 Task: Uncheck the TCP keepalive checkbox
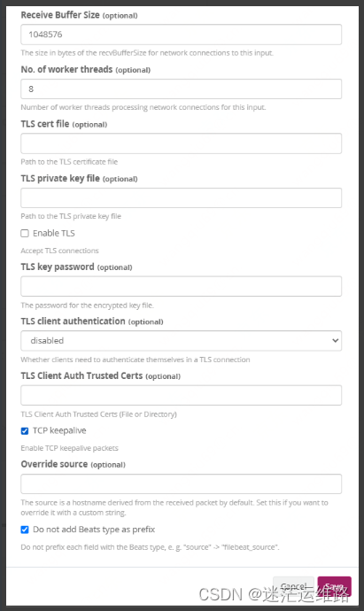[25, 431]
